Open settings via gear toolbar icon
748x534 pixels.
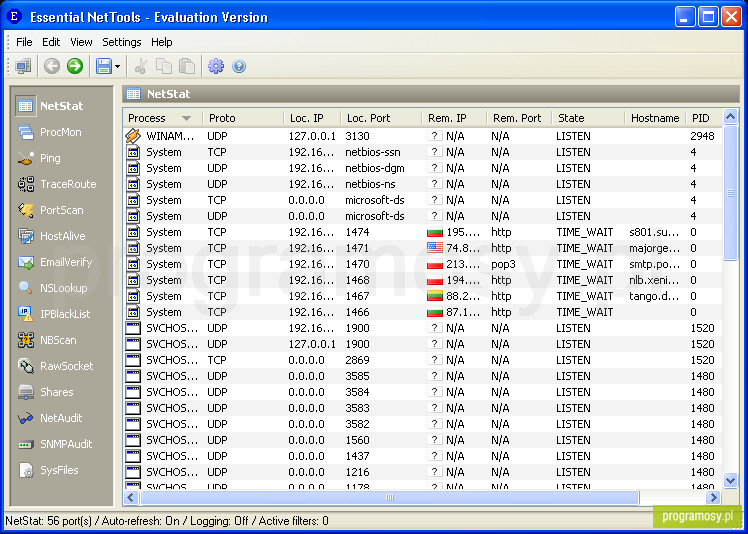point(216,66)
